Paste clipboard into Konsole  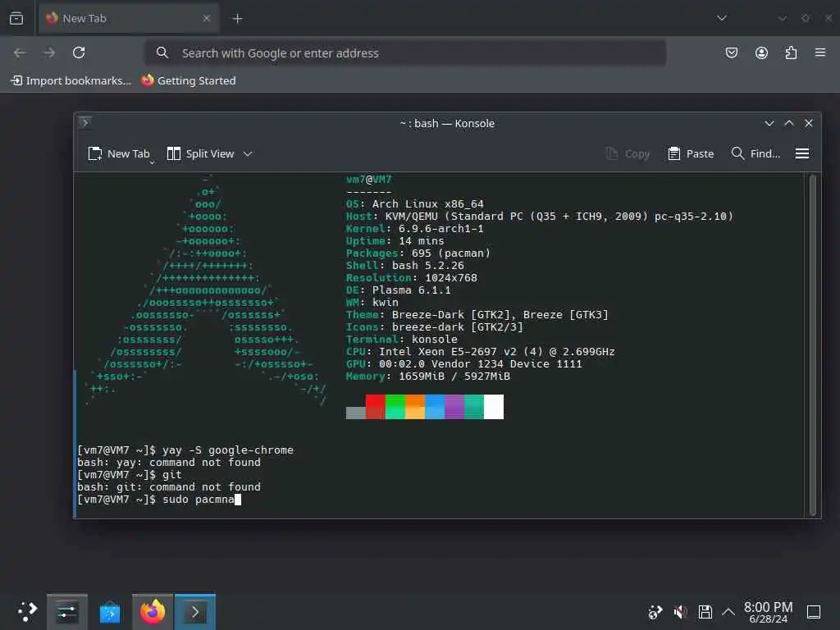[691, 153]
